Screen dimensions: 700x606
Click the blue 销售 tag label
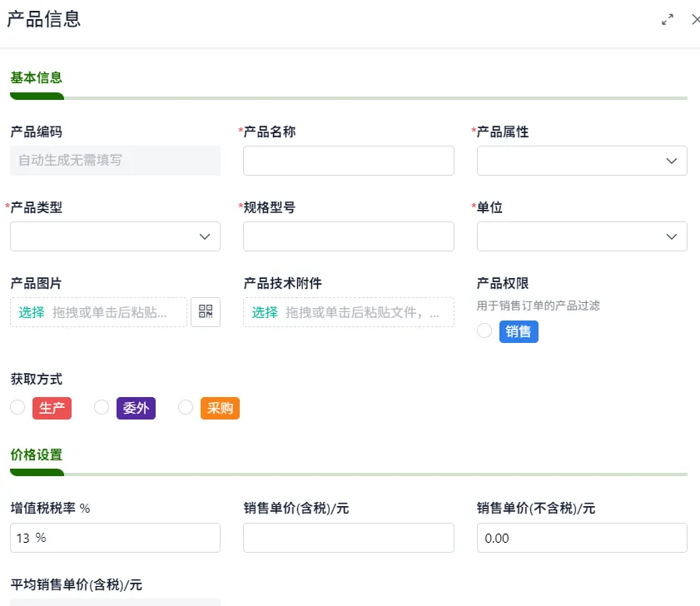point(519,332)
